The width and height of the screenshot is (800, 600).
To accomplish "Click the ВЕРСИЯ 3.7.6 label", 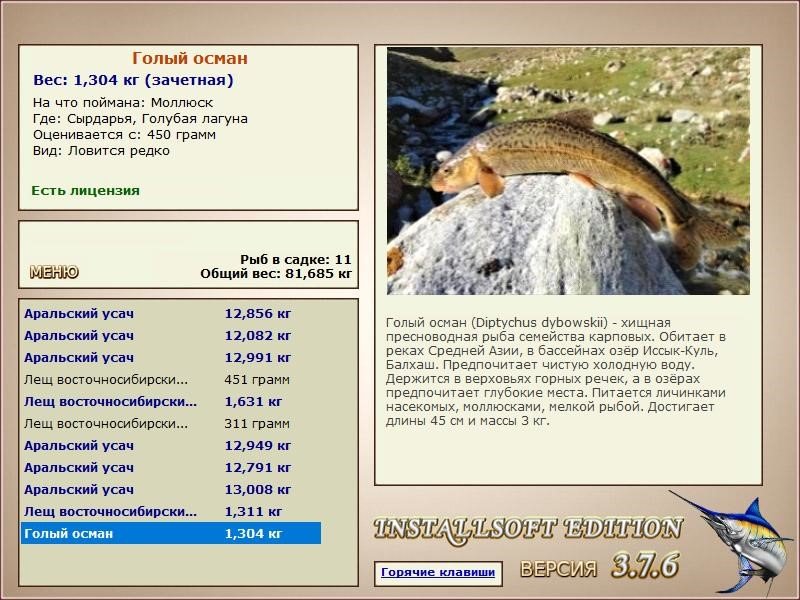I will point(599,566).
